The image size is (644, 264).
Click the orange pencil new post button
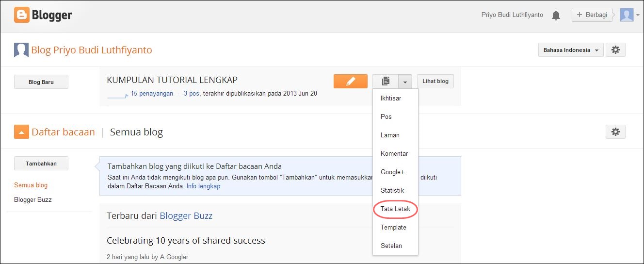[351, 81]
